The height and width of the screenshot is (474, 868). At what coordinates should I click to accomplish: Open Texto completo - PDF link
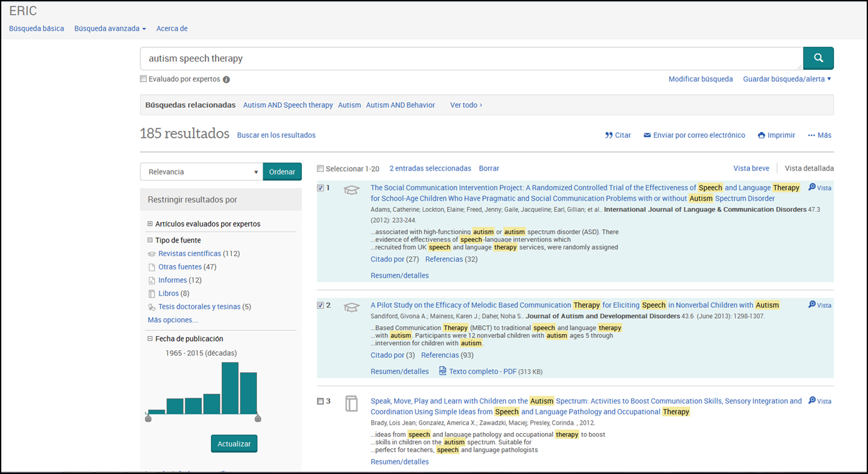coord(483,371)
